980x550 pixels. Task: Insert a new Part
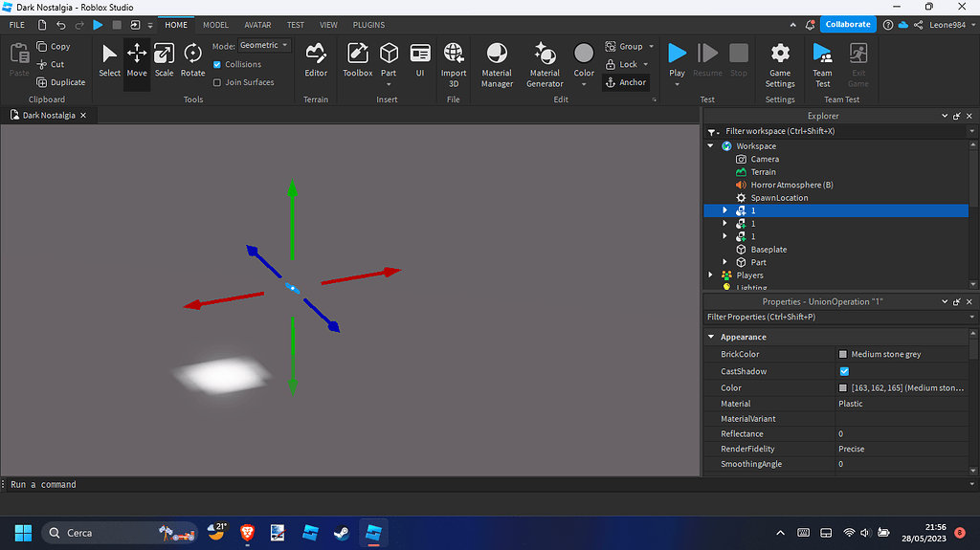click(389, 54)
